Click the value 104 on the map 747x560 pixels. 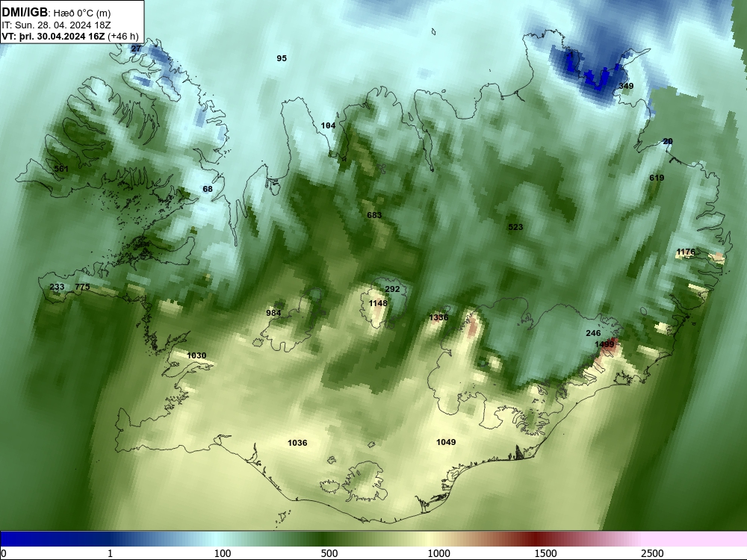click(328, 125)
